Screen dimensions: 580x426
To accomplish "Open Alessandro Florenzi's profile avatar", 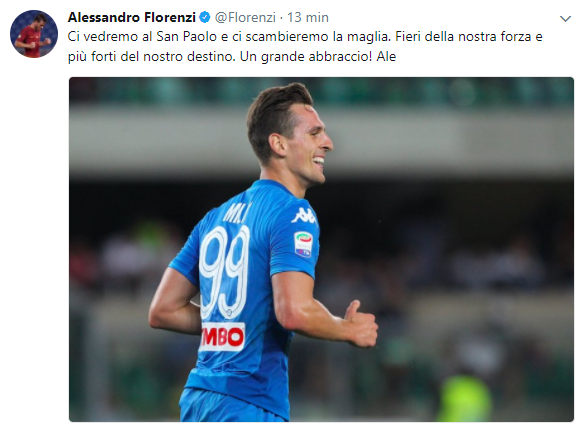I will pos(34,34).
